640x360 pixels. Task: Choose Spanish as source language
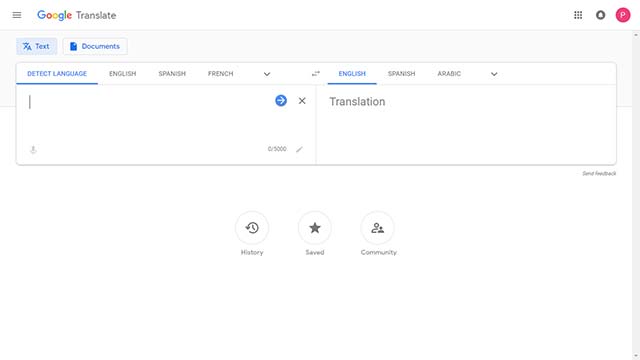[x=172, y=74]
